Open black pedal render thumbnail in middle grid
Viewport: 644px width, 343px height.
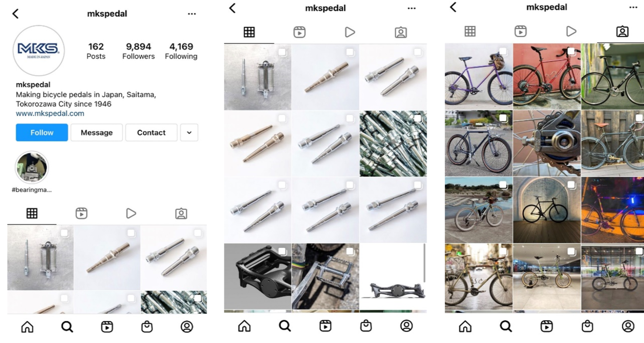pos(258,276)
